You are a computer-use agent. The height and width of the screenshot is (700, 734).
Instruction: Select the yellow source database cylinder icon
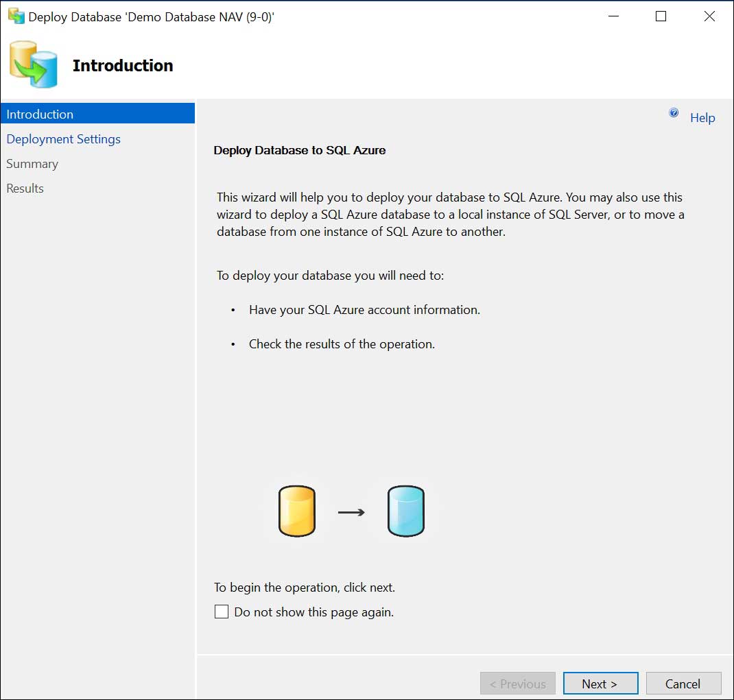coord(297,511)
